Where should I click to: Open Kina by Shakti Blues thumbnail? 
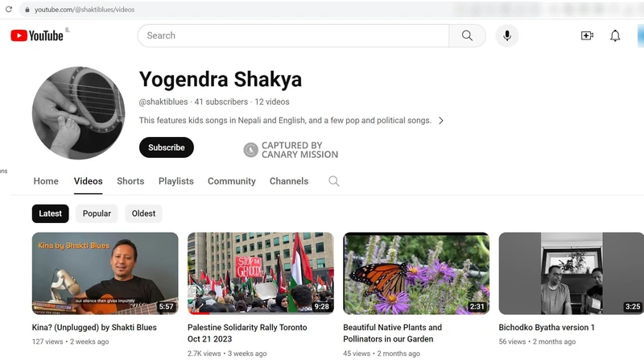point(105,273)
